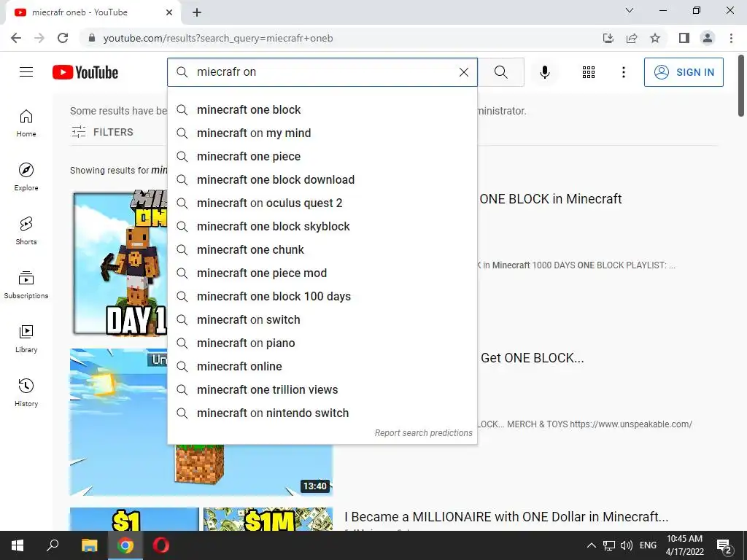Open the Chrome profile avatar
The image size is (747, 560).
tap(708, 38)
